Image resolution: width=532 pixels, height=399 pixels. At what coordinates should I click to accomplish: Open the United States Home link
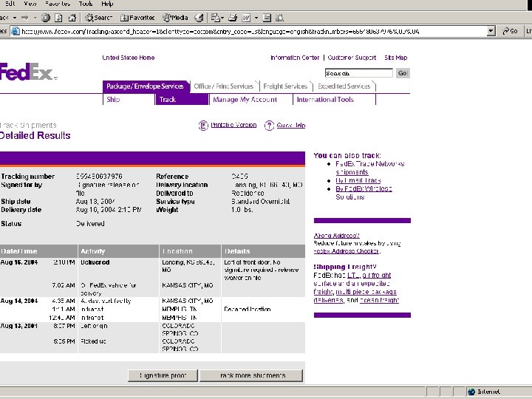click(x=129, y=58)
